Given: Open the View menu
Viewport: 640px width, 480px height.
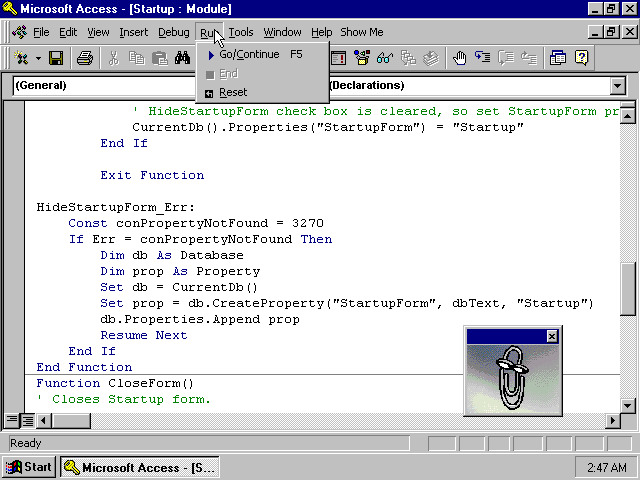Looking at the screenshot, I should (98, 32).
